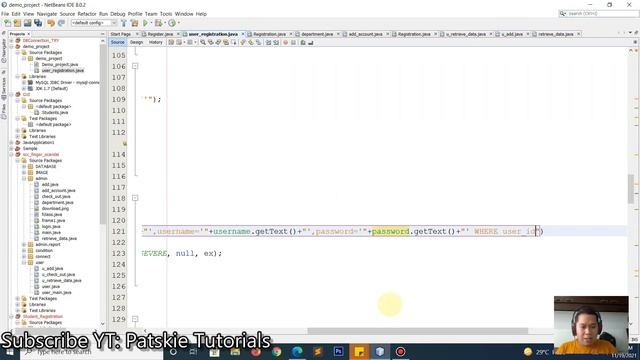Image resolution: width=640 pixels, height=360 pixels.
Task: Open the Files side panel
Action: [x=4, y=110]
